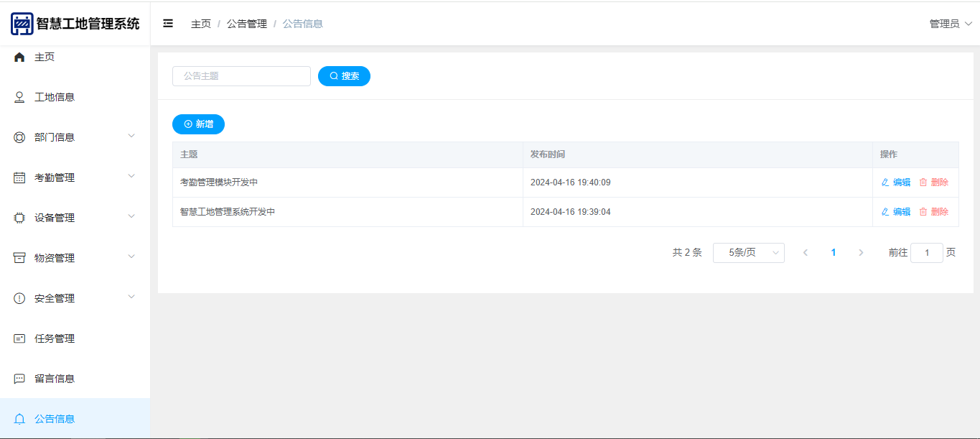
Task: Click 删除 for 智慧工地管理系统开发中
Action: coord(934,212)
